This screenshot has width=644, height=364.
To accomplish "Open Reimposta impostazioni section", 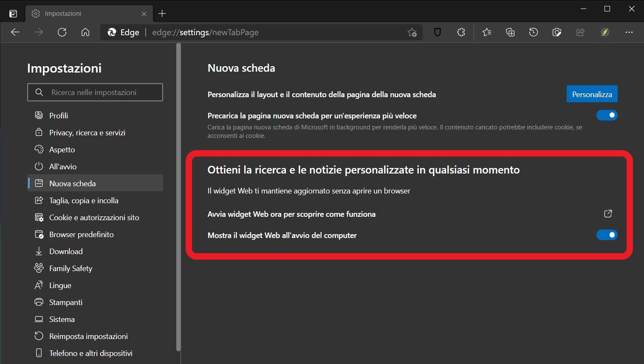I will coord(95,336).
